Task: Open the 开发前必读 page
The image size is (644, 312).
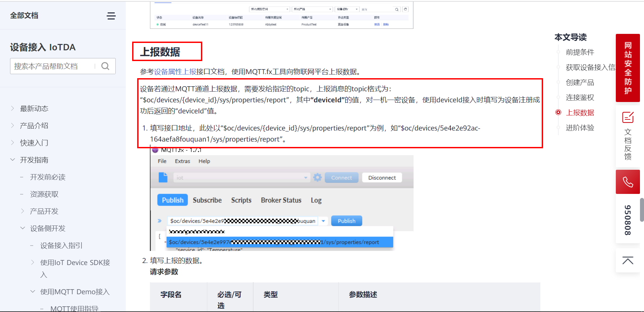Action: pyautogui.click(x=48, y=177)
